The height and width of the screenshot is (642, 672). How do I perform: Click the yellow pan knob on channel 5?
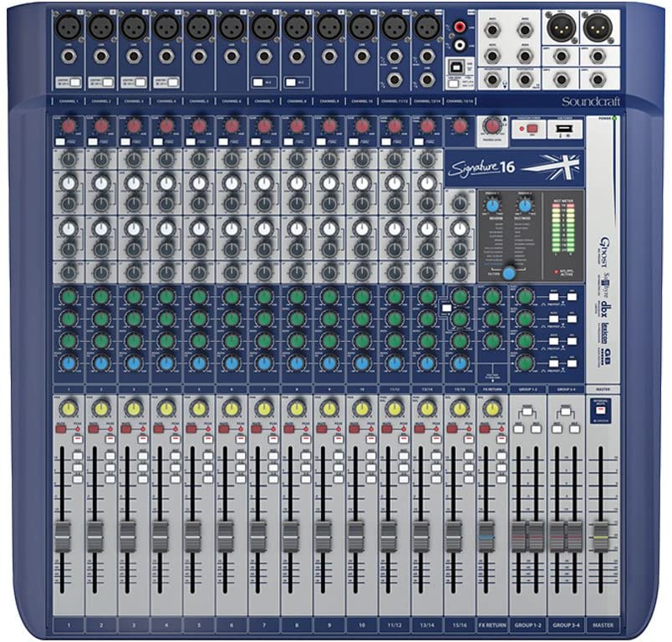click(199, 408)
